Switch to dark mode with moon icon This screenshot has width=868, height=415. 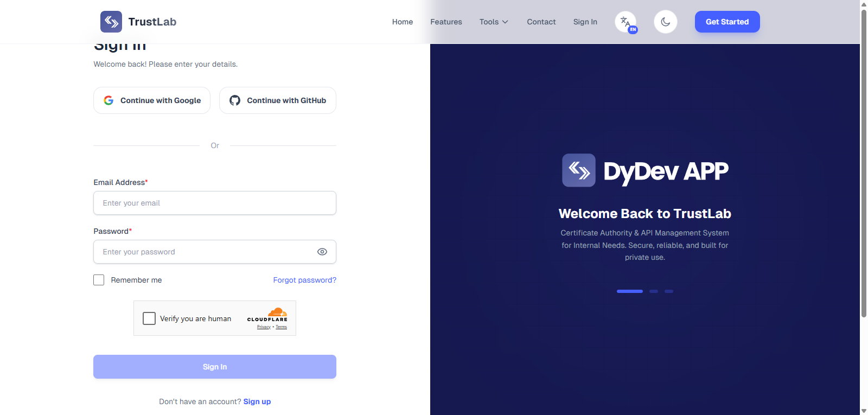coord(666,22)
